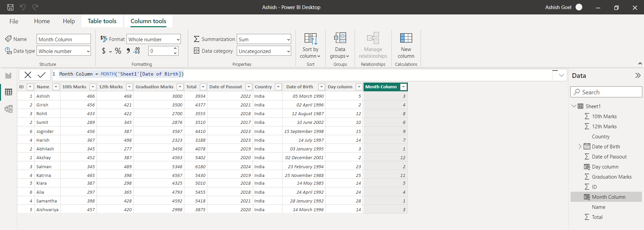
Task: Collapse the Data pane with double chevron
Action: click(x=638, y=76)
